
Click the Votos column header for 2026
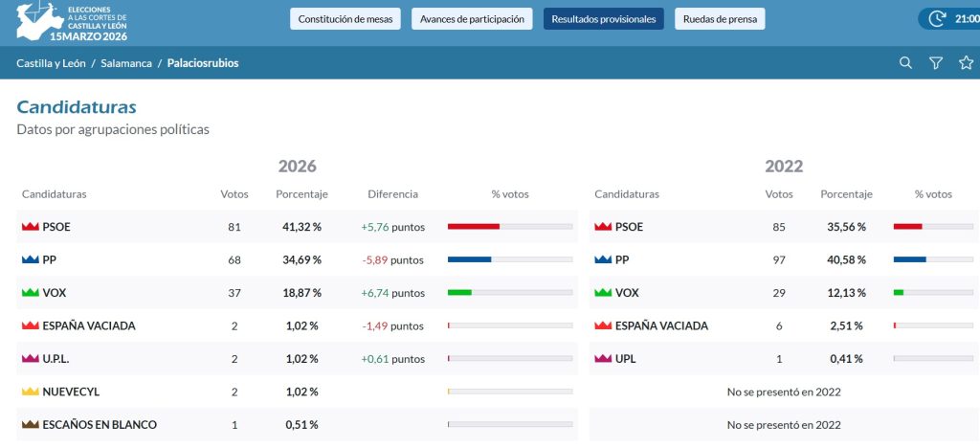234,194
